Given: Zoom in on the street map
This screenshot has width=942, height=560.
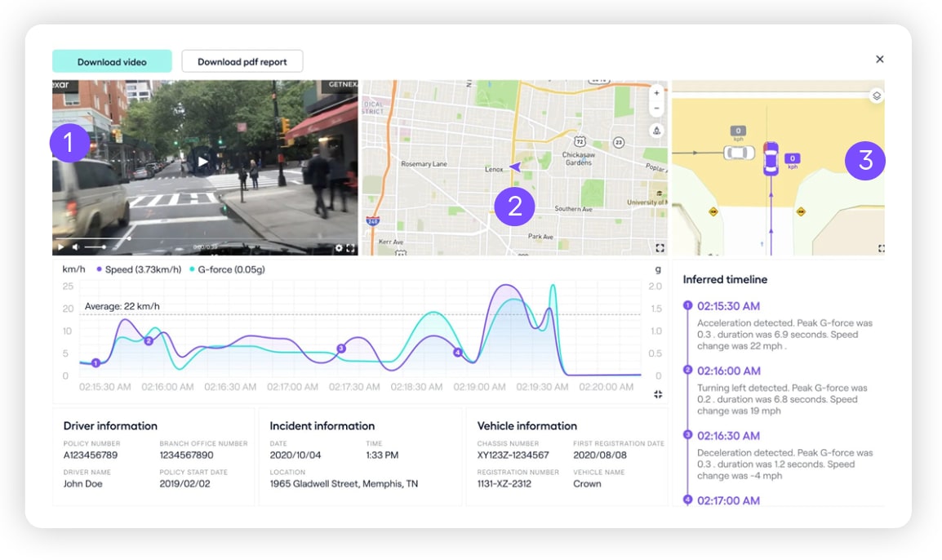Looking at the screenshot, I should pyautogui.click(x=656, y=92).
